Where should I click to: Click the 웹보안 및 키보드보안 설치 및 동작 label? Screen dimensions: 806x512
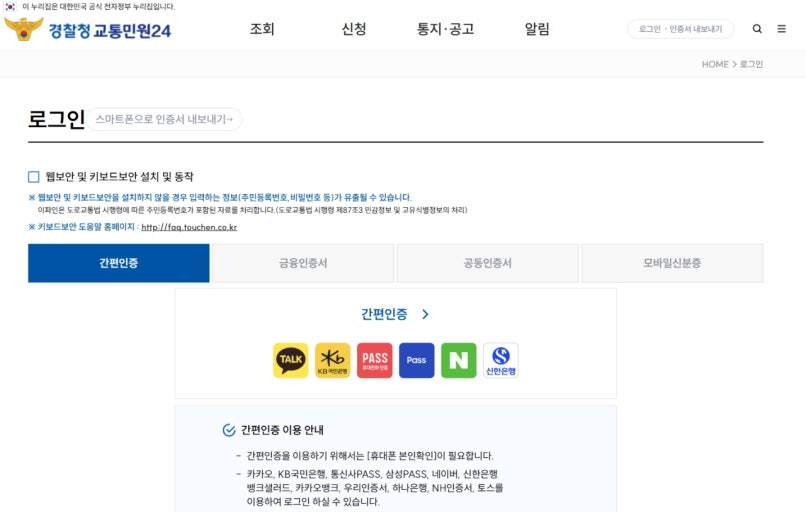pyautogui.click(x=119, y=177)
